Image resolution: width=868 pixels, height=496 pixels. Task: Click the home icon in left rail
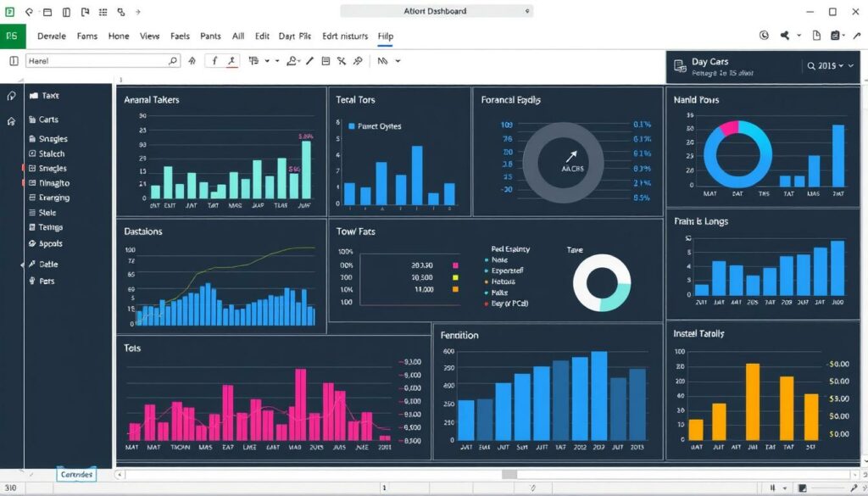[x=11, y=121]
